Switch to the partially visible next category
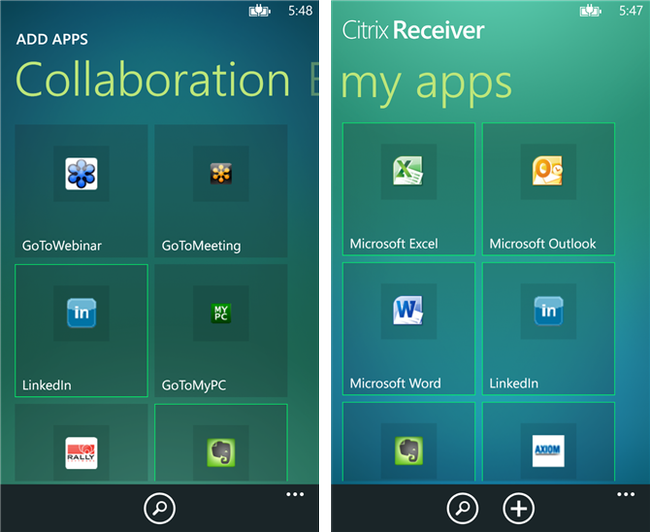650x532 pixels. [x=315, y=79]
